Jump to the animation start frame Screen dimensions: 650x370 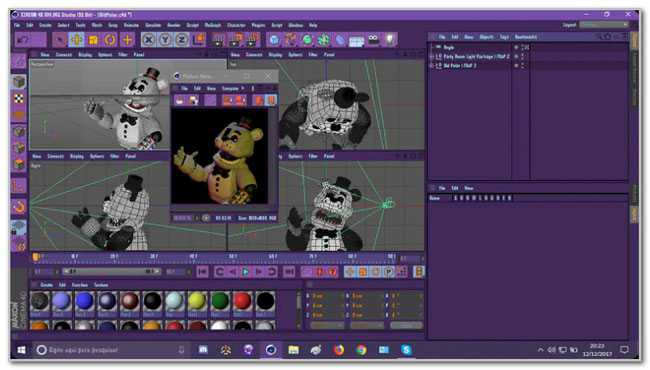click(203, 272)
